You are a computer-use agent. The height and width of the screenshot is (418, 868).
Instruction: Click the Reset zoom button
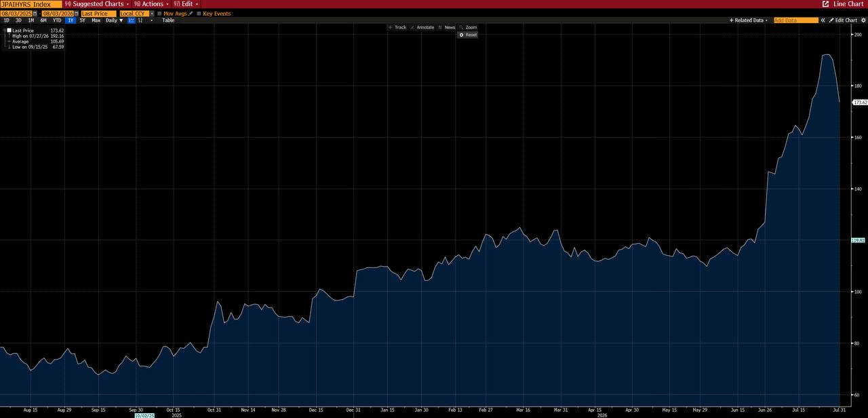coord(468,35)
